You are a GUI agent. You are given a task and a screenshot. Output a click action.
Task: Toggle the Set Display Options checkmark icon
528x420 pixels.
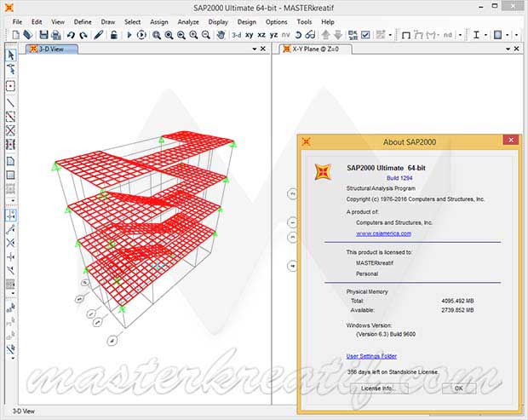pyautogui.click(x=365, y=35)
